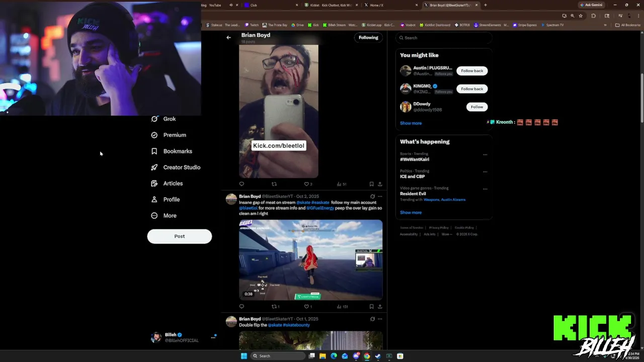
Task: Bookmark the Oct 2 skate post
Action: [371, 307]
